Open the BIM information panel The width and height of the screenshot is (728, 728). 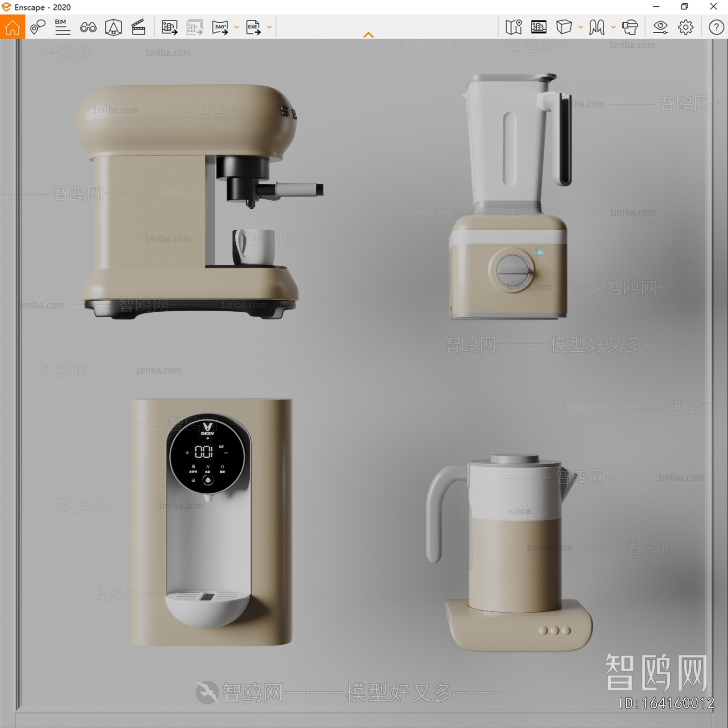click(62, 27)
